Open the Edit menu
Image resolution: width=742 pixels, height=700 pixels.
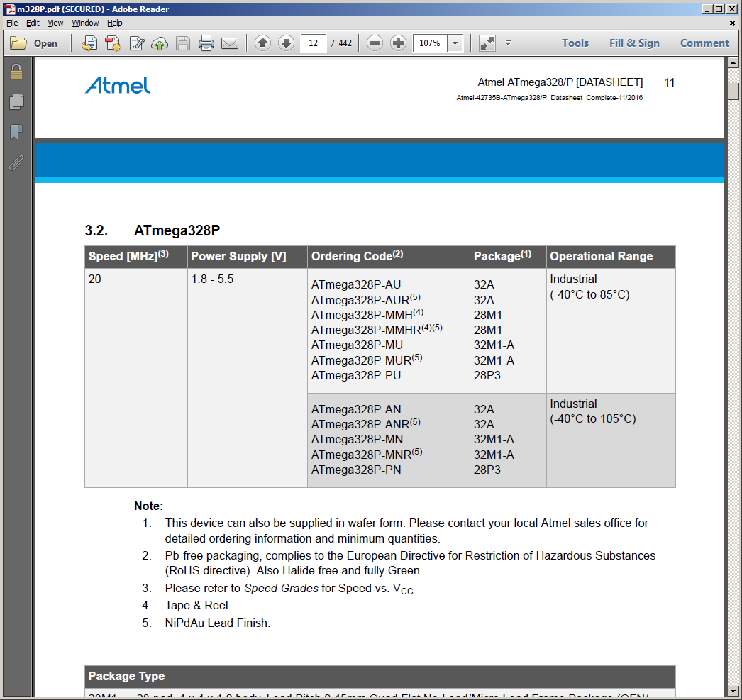33,23
